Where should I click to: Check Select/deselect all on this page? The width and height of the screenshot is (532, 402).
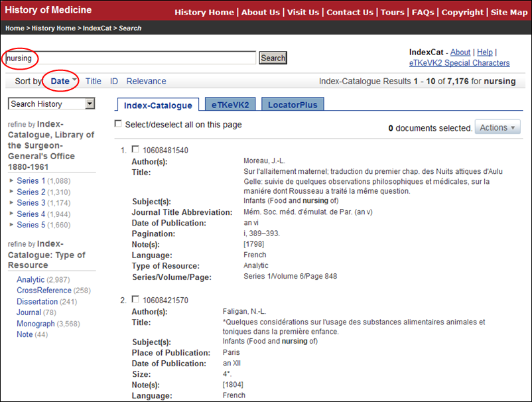pos(117,124)
